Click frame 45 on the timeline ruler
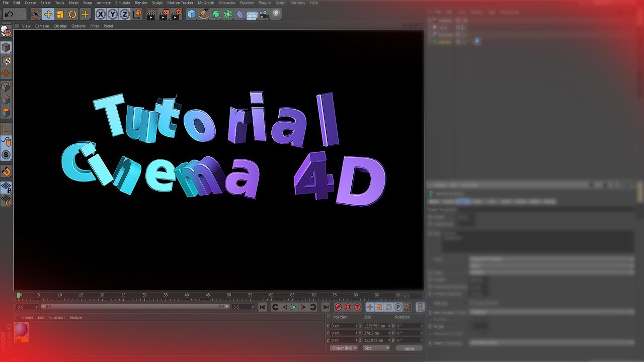The image size is (644, 362). (x=208, y=295)
